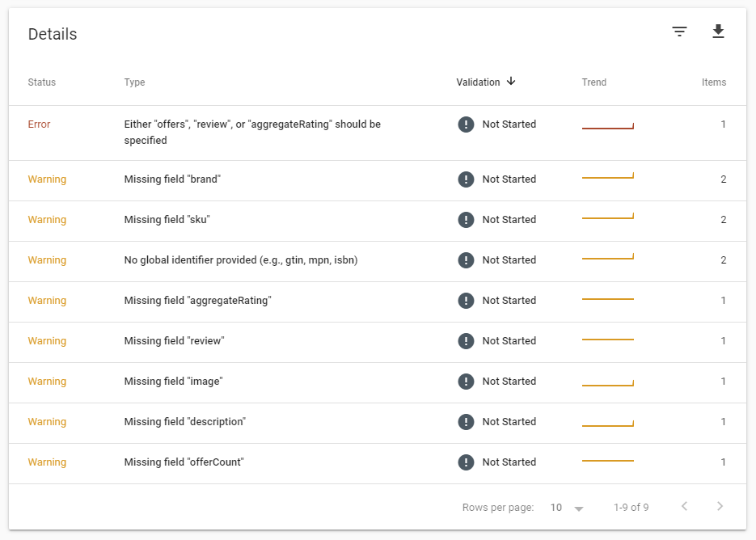
Task: Open Missing field "sku" warning row
Action: 167,220
